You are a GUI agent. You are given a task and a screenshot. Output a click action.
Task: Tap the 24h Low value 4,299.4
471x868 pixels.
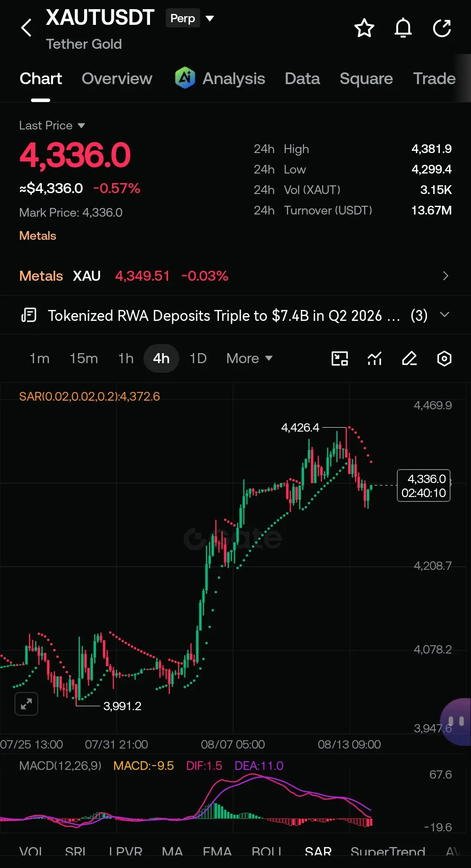pos(432,170)
